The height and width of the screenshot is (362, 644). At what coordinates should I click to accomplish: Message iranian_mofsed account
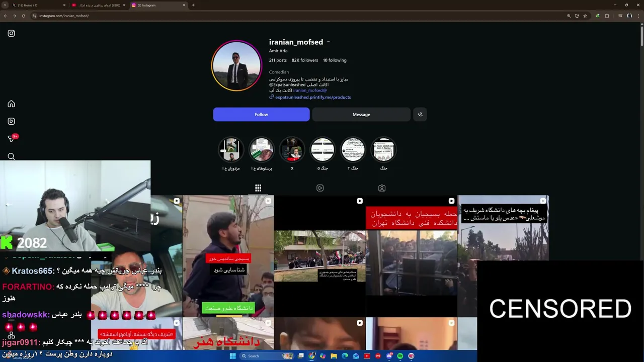click(x=361, y=114)
